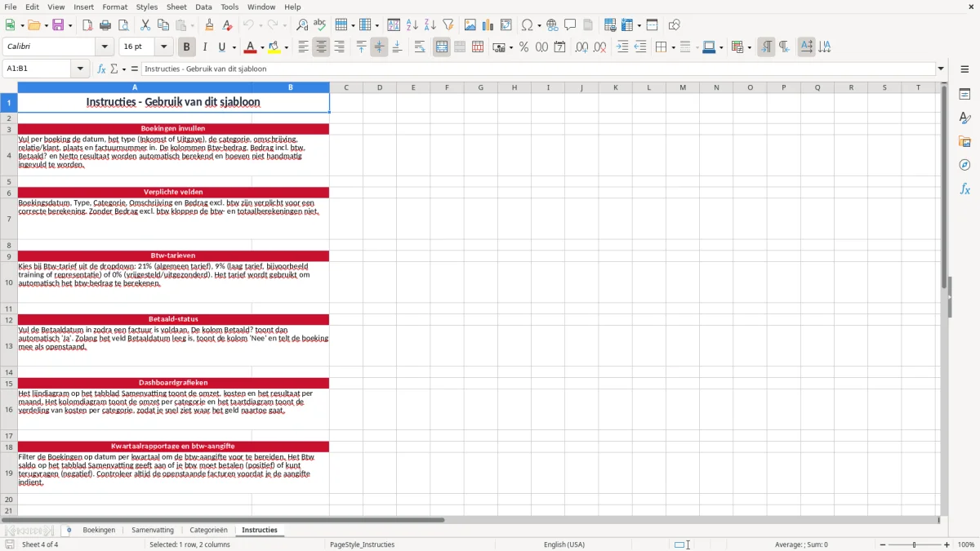The width and height of the screenshot is (980, 551).
Task: Insert a hyperlink
Action: click(x=553, y=25)
